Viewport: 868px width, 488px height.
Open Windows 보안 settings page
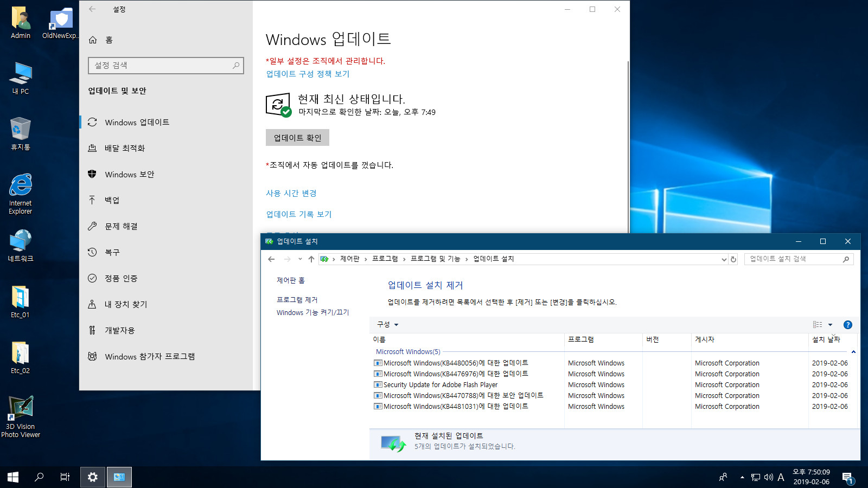point(166,174)
